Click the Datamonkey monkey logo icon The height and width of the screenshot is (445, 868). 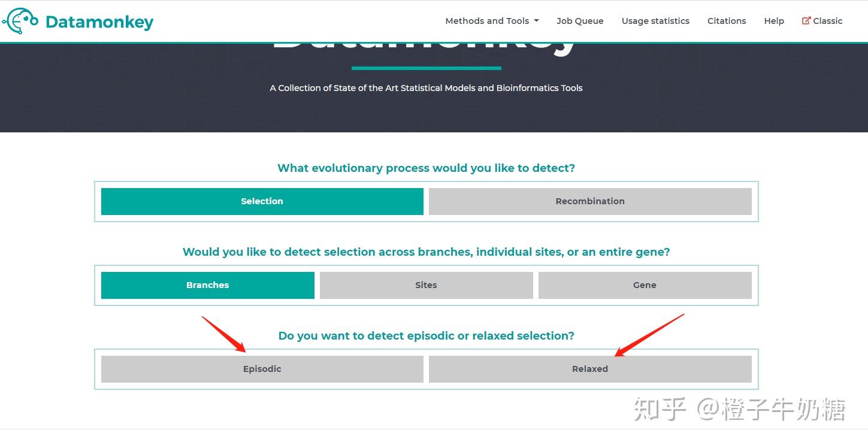[20, 21]
